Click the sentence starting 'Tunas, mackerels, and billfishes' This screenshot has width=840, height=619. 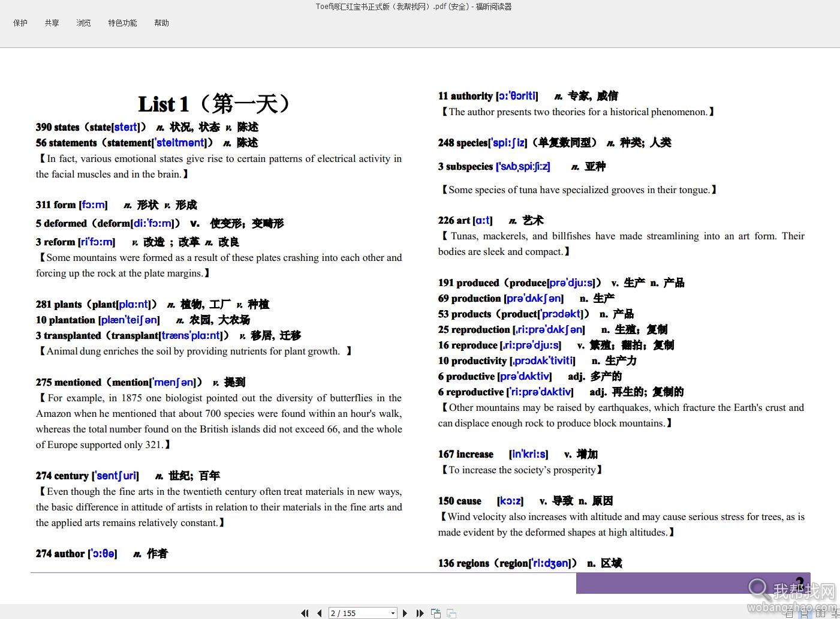(x=621, y=244)
